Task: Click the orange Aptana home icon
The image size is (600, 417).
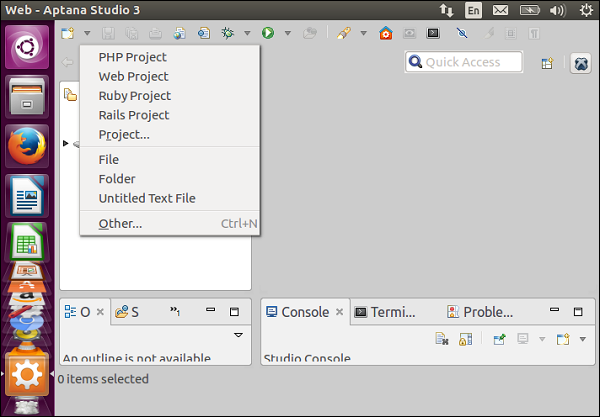Action: click(386, 33)
